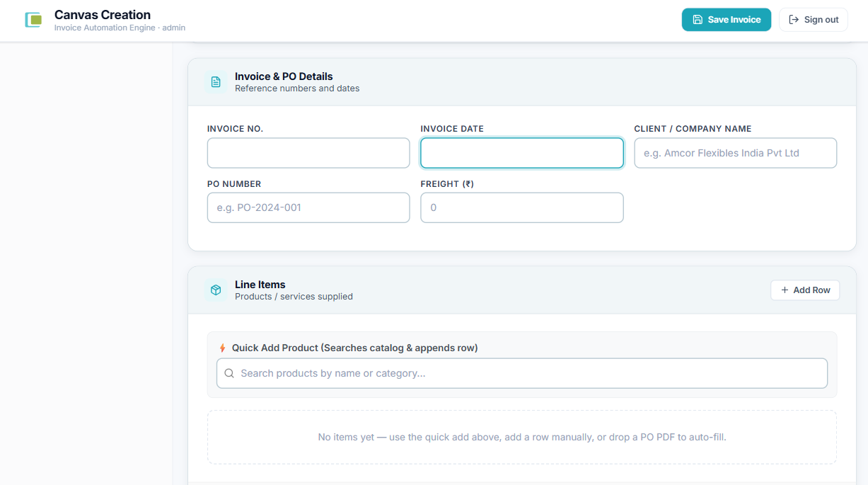Click the 'INVOICE DATE' label

click(x=452, y=129)
